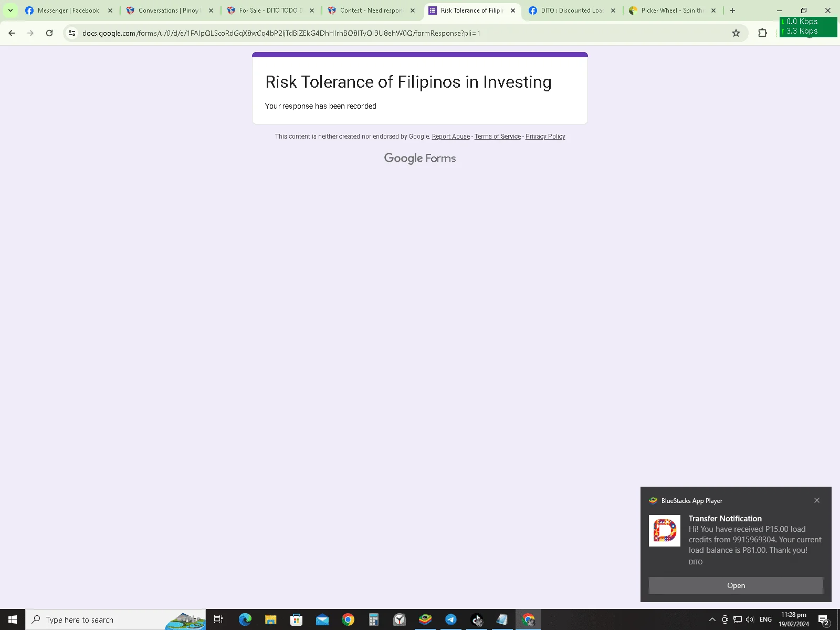Open the Windows Start menu
The image size is (840, 630).
pyautogui.click(x=13, y=619)
